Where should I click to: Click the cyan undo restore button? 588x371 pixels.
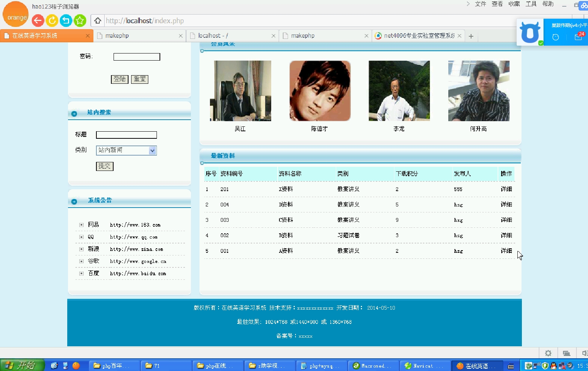tap(66, 21)
